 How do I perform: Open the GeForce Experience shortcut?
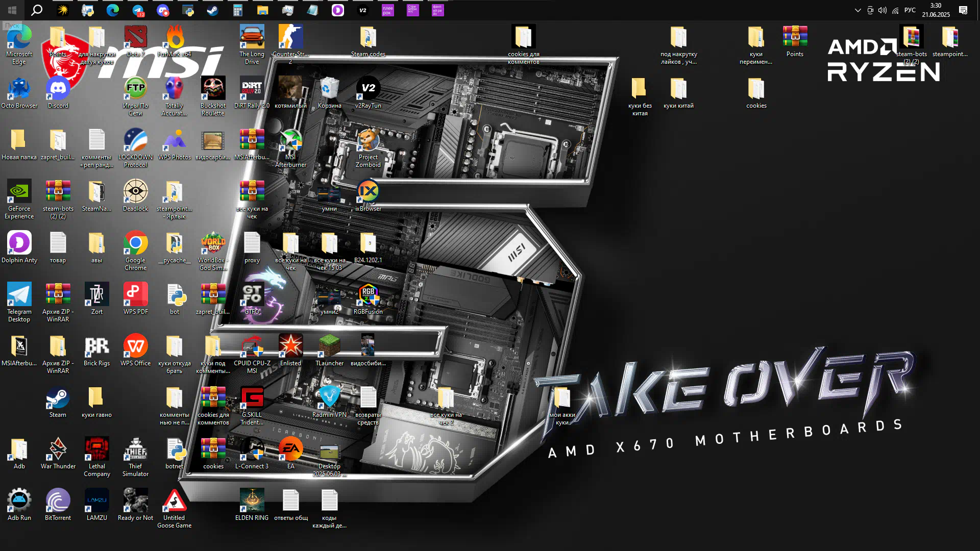click(x=19, y=199)
